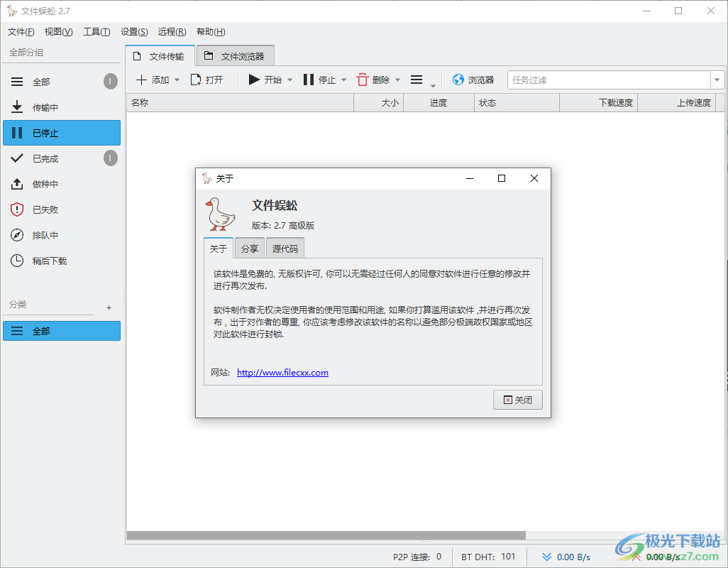Open the 删除 button dropdown arrow
Image resolution: width=728 pixels, height=568 pixels.
tap(397, 80)
